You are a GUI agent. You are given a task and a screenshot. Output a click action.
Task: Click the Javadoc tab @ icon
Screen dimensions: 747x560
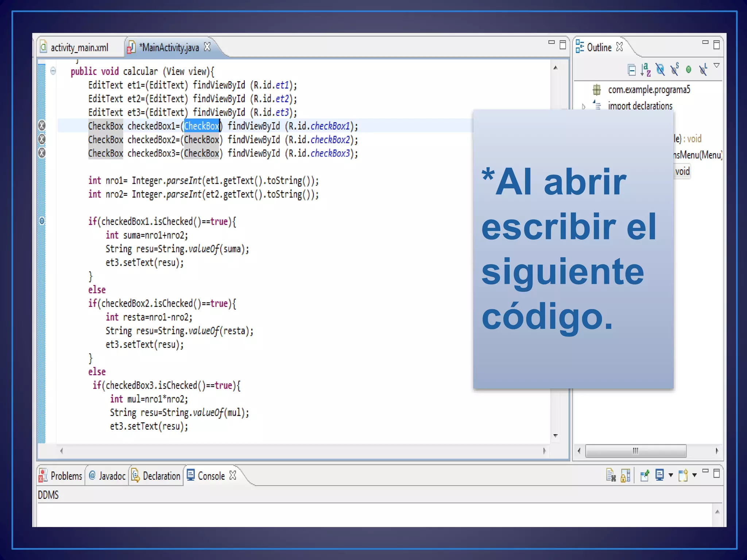point(92,475)
